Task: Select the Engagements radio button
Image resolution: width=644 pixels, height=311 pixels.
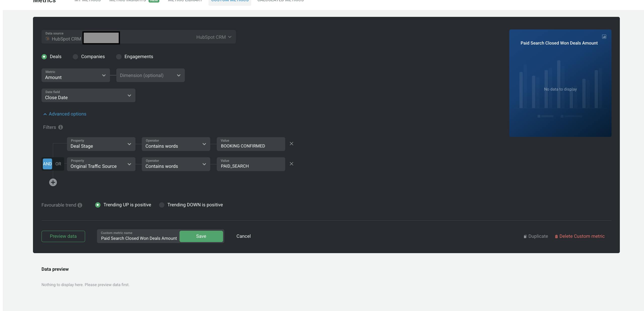Action: tap(119, 57)
